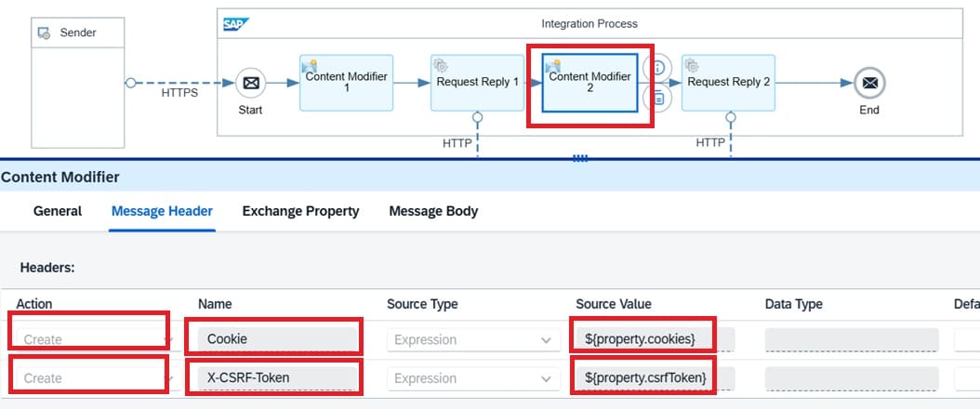The width and height of the screenshot is (980, 409).
Task: Click the panel splitter handle above Content Modifier
Action: click(x=580, y=158)
